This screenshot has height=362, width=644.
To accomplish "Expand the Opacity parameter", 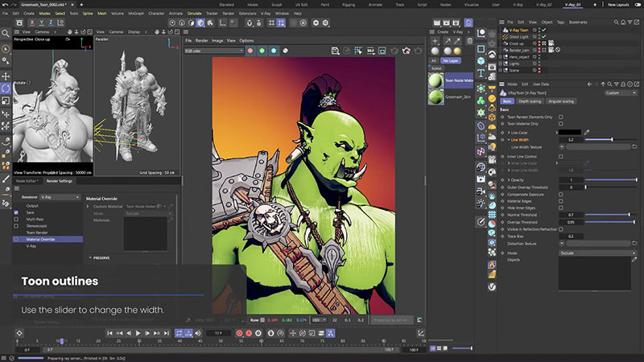I will (x=509, y=179).
